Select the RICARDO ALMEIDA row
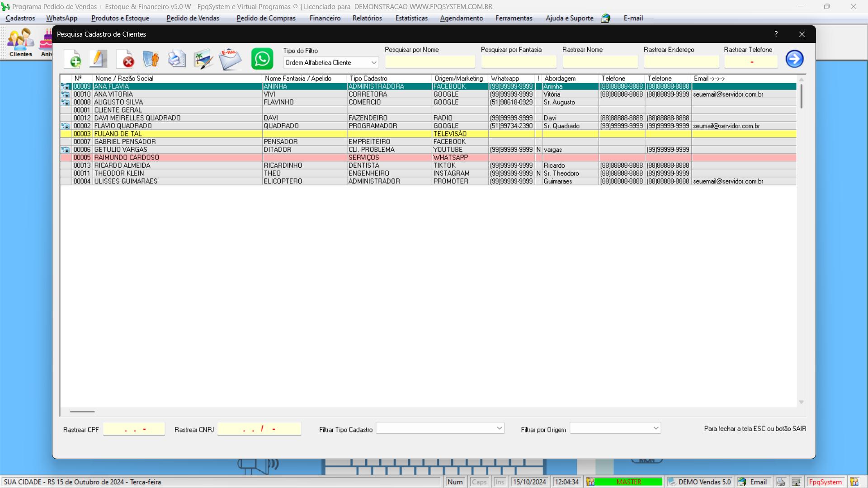 428,165
